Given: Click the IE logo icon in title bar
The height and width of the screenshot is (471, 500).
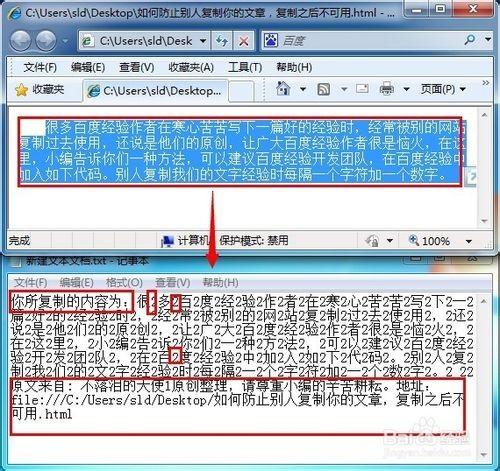Looking at the screenshot, I should pyautogui.click(x=15, y=13).
